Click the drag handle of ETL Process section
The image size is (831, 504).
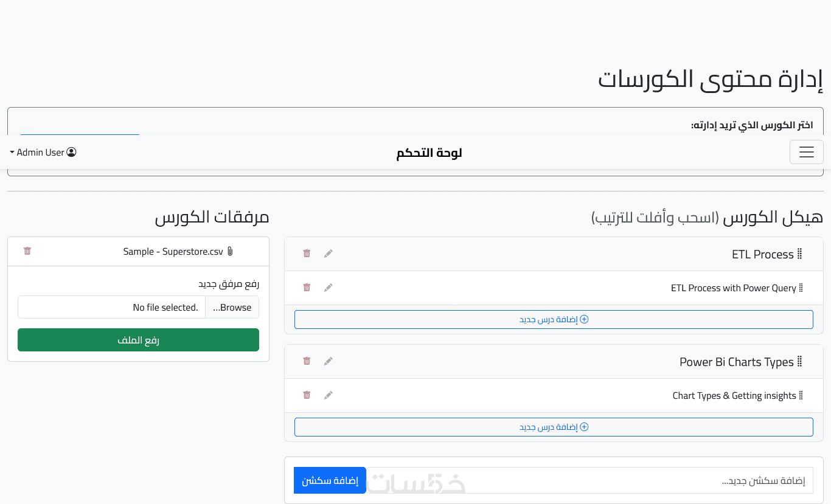[x=800, y=254]
